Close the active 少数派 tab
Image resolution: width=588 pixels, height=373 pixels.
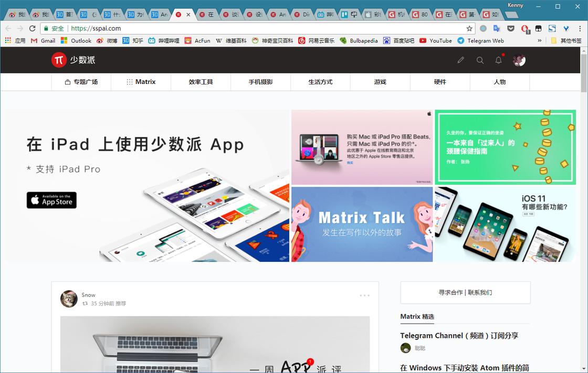[x=188, y=15]
